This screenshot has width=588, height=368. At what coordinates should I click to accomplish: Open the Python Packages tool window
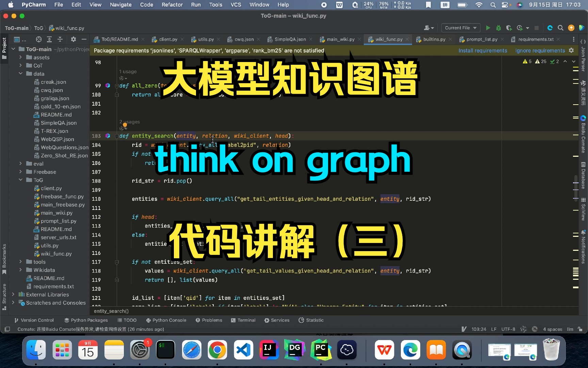click(x=86, y=320)
